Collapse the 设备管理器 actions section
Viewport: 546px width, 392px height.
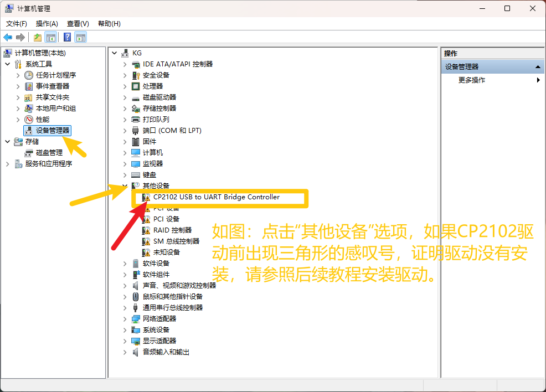coord(538,67)
